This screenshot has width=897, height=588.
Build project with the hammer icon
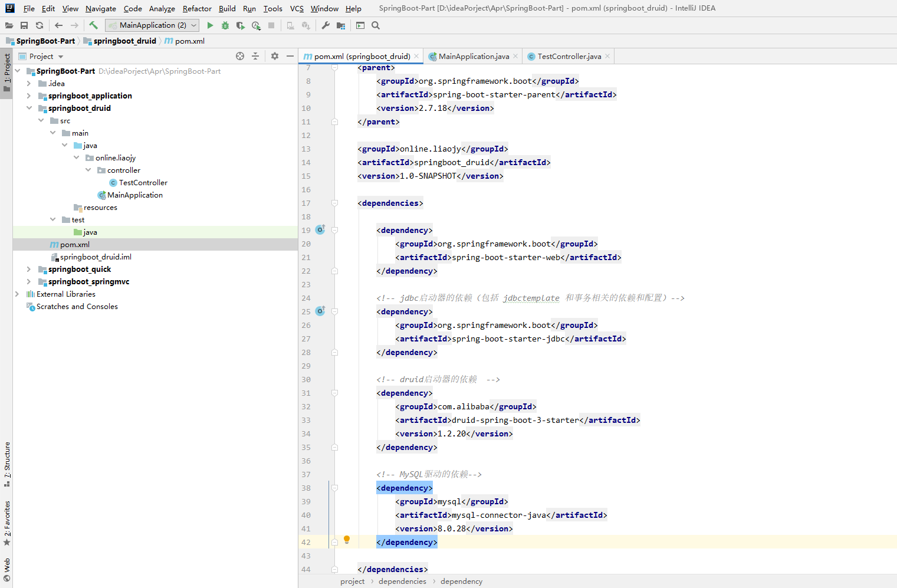click(93, 25)
